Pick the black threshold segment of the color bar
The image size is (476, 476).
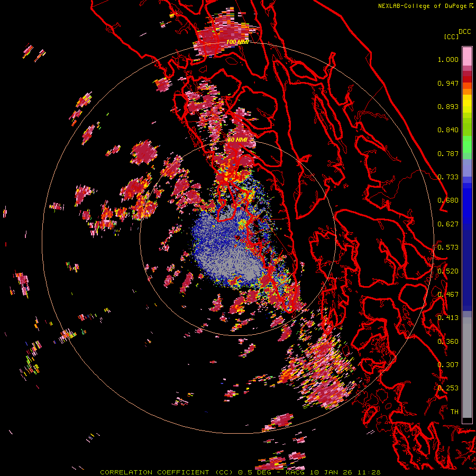(x=467, y=420)
